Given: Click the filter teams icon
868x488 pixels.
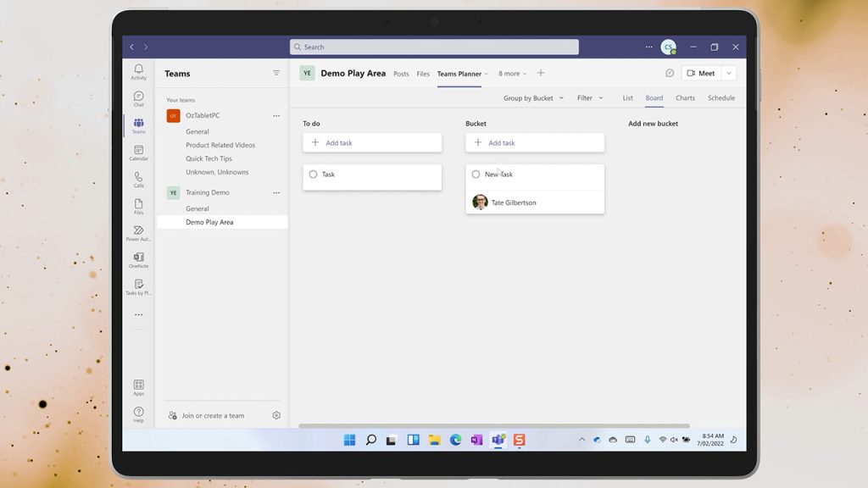Looking at the screenshot, I should (276, 73).
